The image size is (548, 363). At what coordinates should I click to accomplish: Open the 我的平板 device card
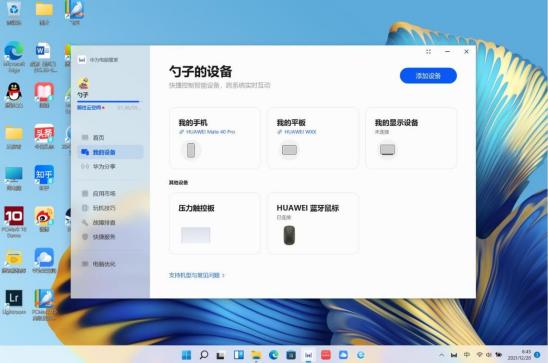[313, 138]
